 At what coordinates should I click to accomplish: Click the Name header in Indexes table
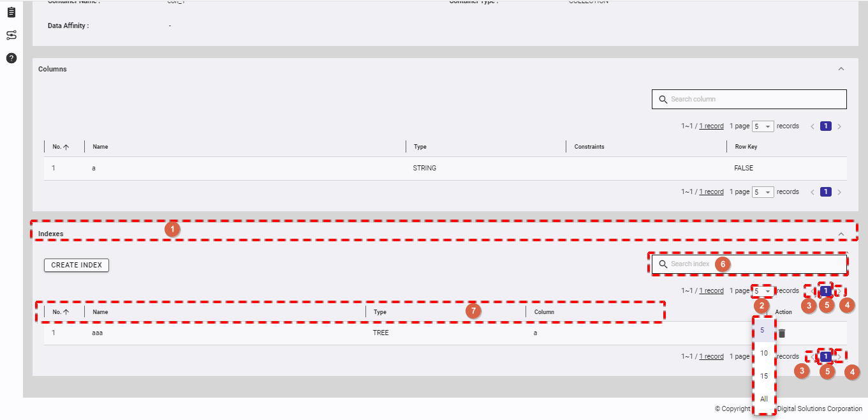pos(100,312)
